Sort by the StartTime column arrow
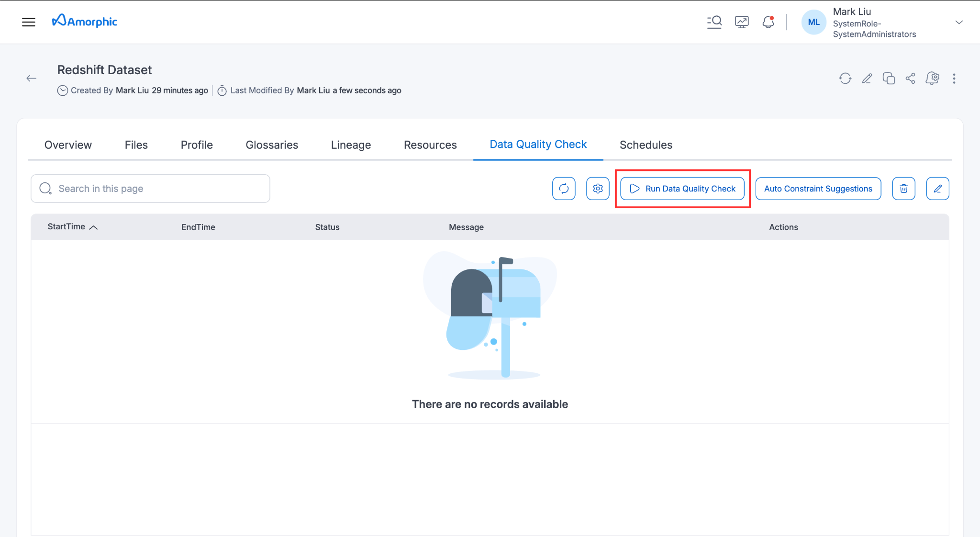 94,227
